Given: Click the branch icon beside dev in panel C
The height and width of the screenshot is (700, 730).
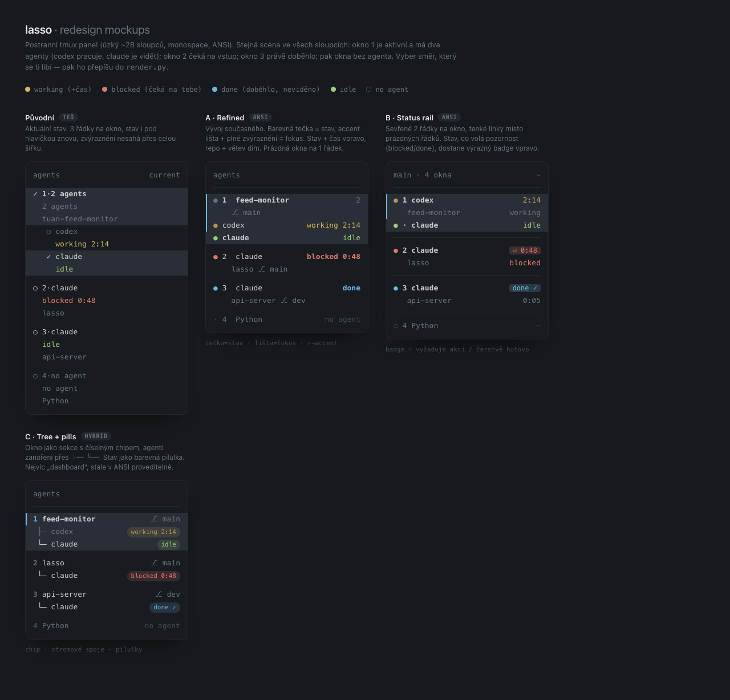Looking at the screenshot, I should (159, 594).
